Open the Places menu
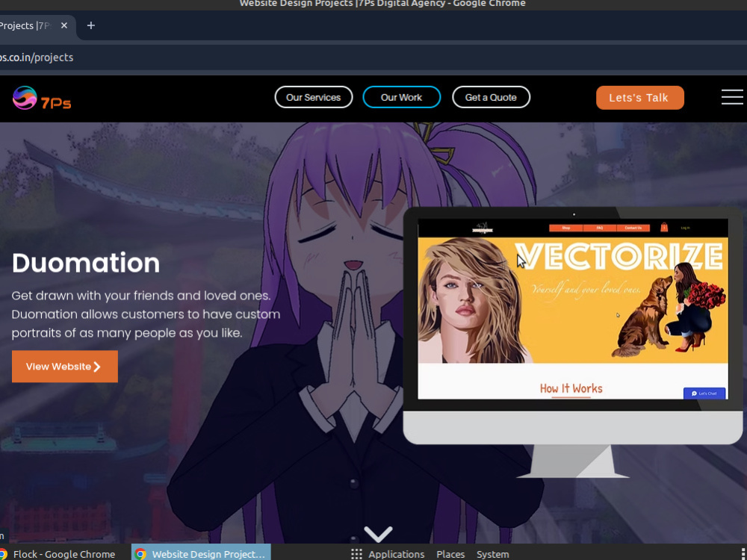747x560 pixels. tap(450, 554)
